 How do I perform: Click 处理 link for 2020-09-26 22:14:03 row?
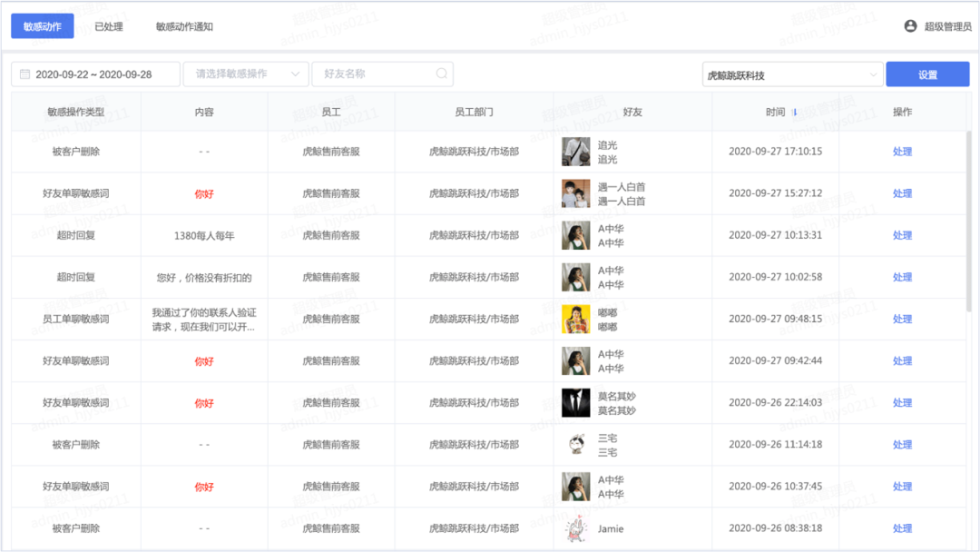point(902,402)
